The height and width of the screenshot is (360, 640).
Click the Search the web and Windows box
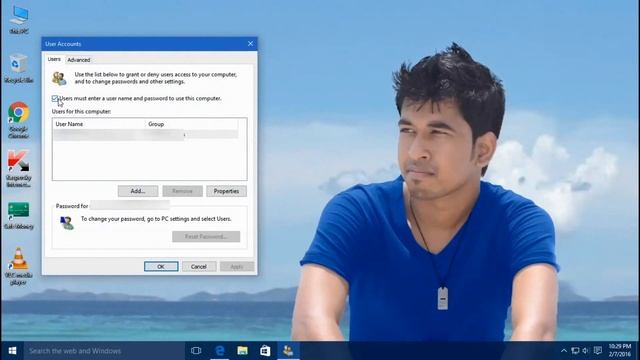[x=104, y=351]
